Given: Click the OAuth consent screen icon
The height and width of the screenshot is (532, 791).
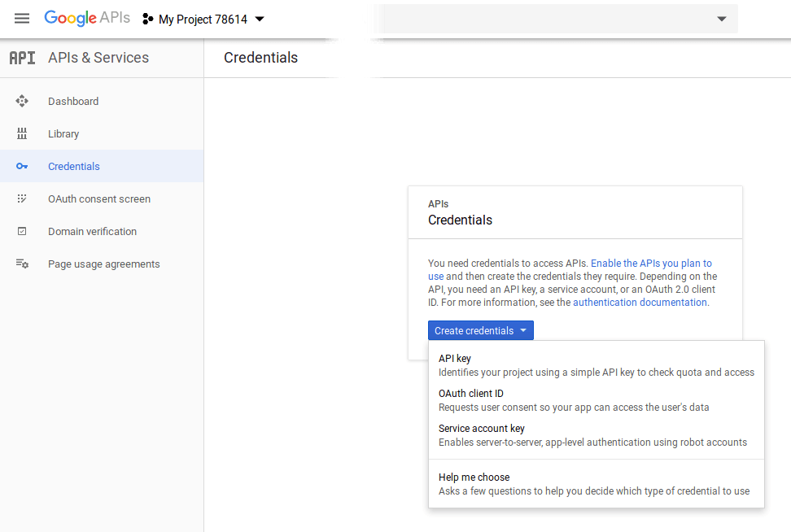Looking at the screenshot, I should [22, 199].
